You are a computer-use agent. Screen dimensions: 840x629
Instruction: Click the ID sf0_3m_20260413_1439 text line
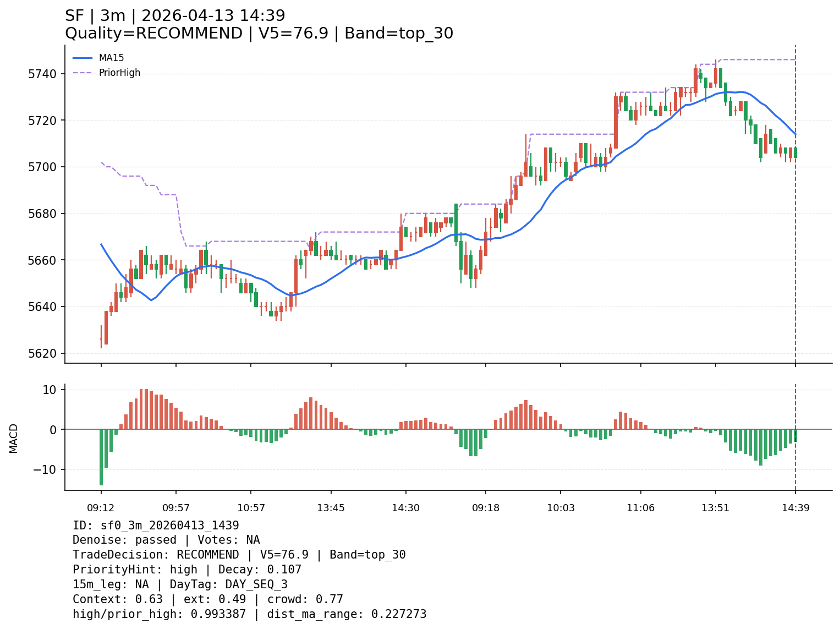pos(156,526)
